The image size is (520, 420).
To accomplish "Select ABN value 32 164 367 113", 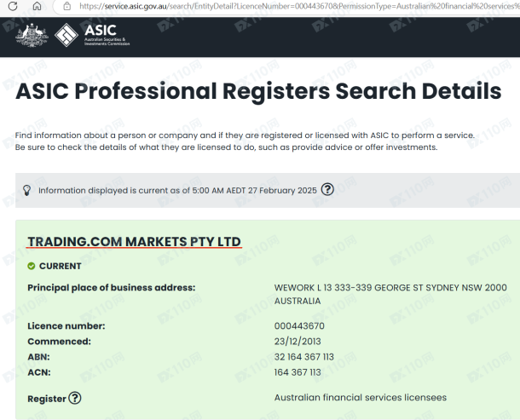I will pyautogui.click(x=303, y=357).
